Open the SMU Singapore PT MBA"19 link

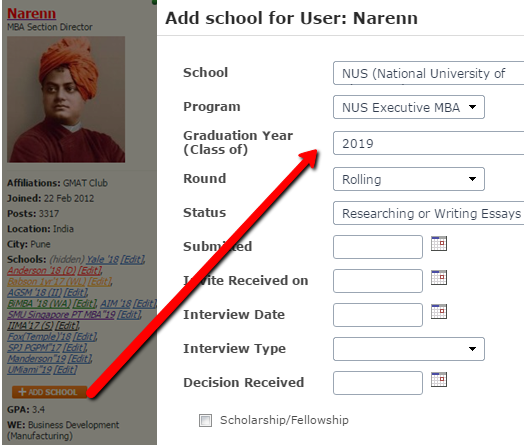pyautogui.click(x=61, y=315)
